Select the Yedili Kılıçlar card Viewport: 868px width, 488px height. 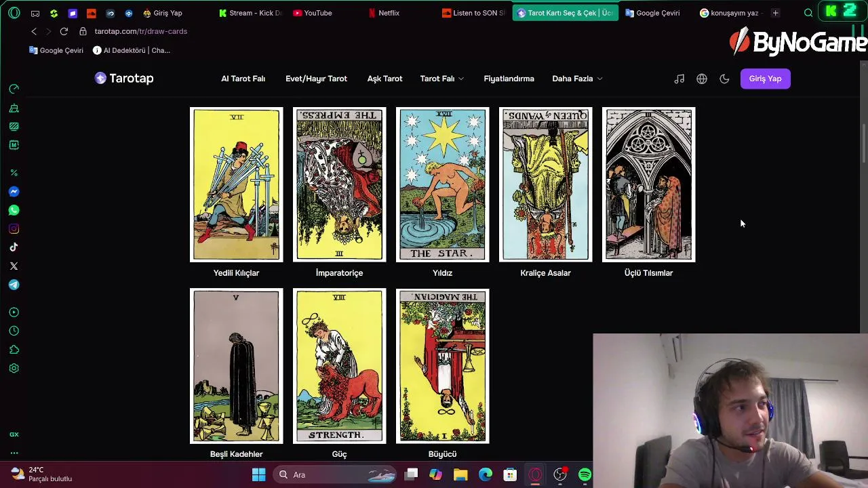(x=236, y=184)
